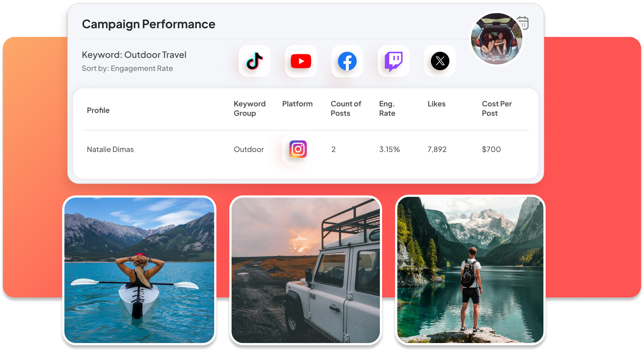Image resolution: width=644 pixels, height=351 pixels.
Task: Select the Twitch platform icon
Action: (x=393, y=61)
